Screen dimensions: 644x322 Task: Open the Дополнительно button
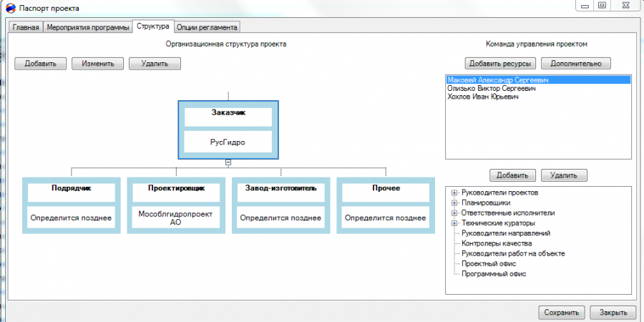(576, 64)
